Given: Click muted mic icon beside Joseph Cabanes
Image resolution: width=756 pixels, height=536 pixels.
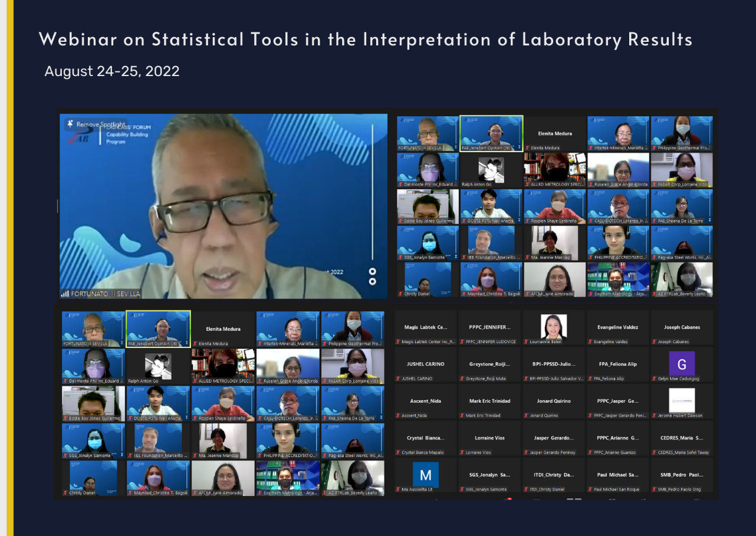Looking at the screenshot, I should tap(654, 342).
